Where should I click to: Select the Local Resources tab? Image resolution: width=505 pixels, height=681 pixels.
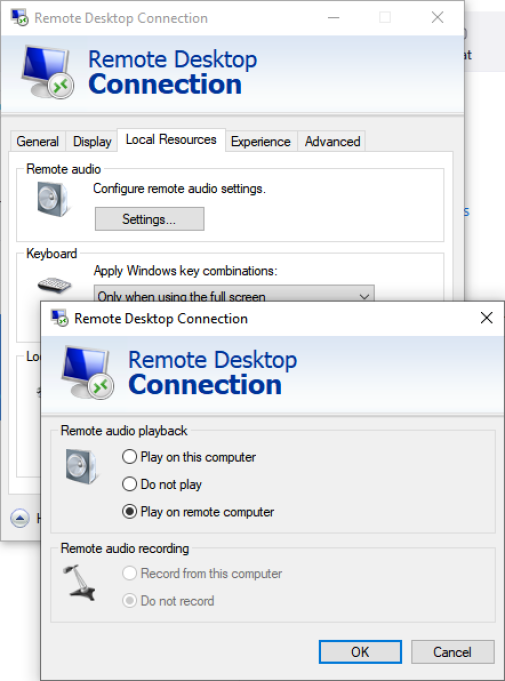click(171, 139)
